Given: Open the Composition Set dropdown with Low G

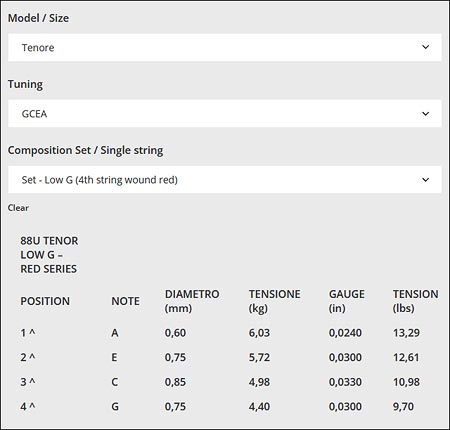Looking at the screenshot, I should [x=225, y=180].
